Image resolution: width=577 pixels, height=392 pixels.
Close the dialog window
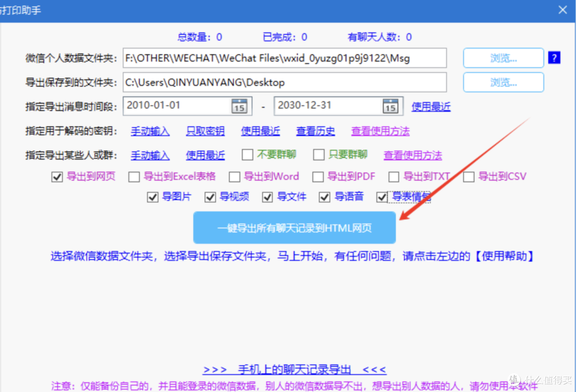[563, 10]
